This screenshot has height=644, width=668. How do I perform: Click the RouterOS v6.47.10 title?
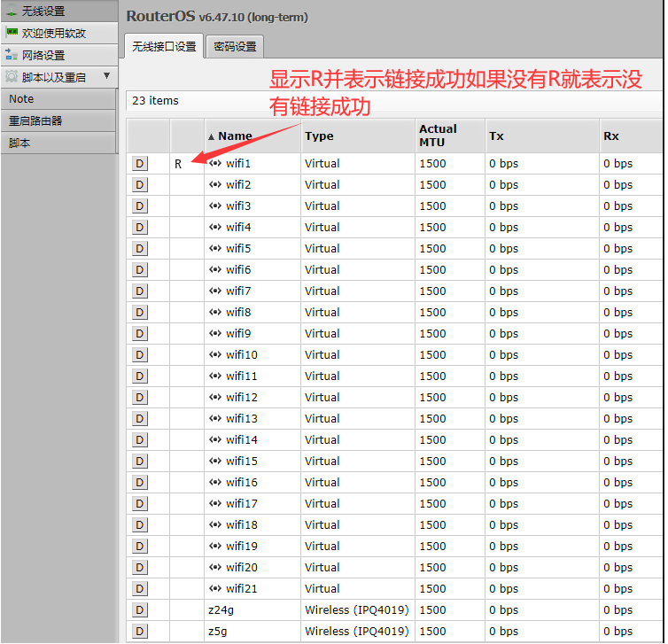pos(217,16)
